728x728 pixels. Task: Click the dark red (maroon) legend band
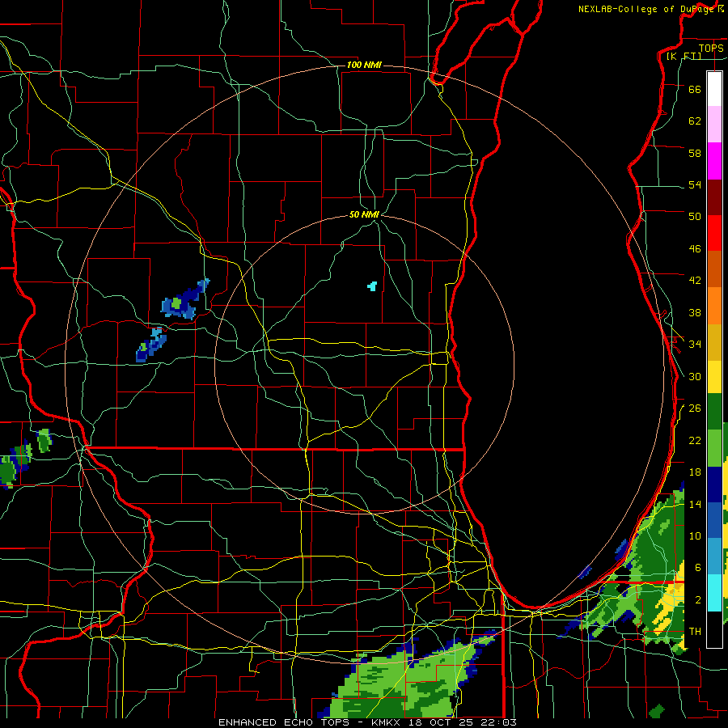tap(714, 197)
